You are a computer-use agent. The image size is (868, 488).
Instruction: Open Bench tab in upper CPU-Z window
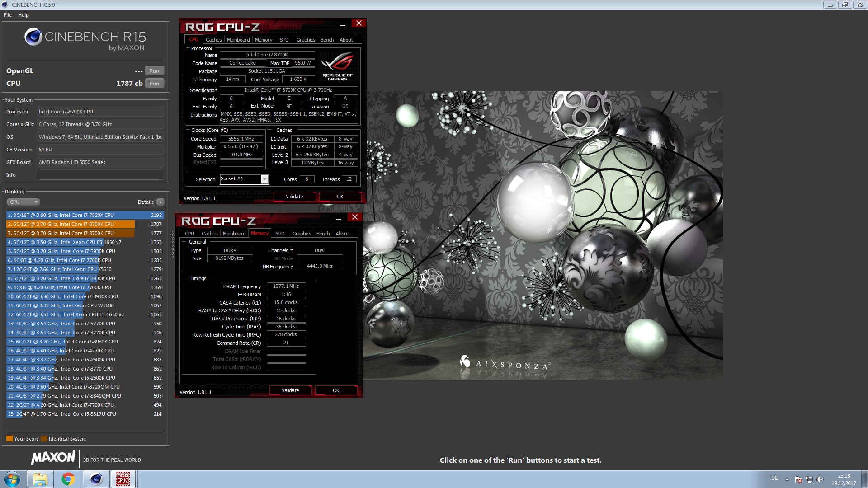coord(327,40)
